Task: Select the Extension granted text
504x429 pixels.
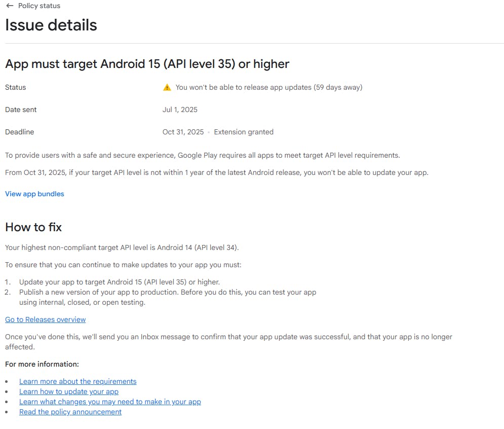Action: point(244,132)
